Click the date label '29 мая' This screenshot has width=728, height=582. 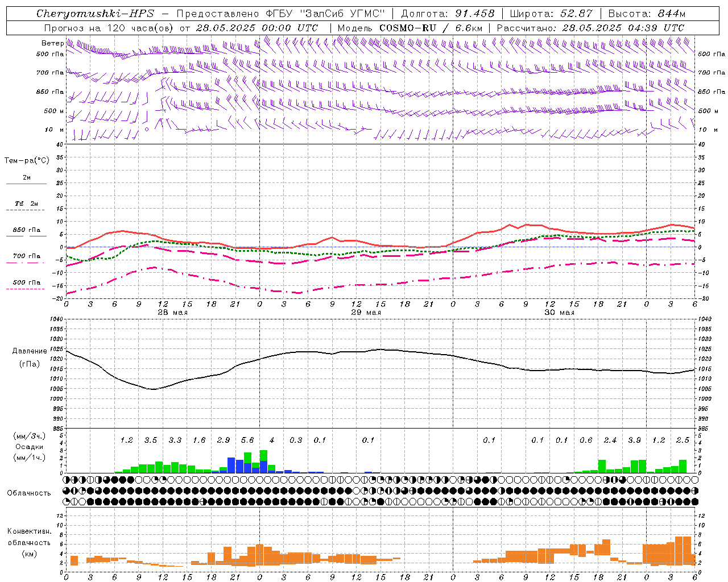tap(366, 313)
